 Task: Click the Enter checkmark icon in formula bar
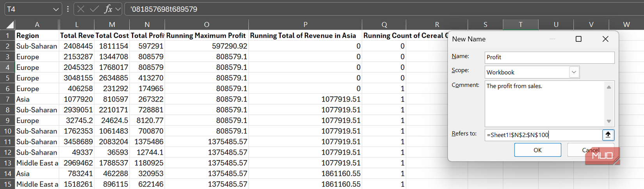(x=94, y=9)
